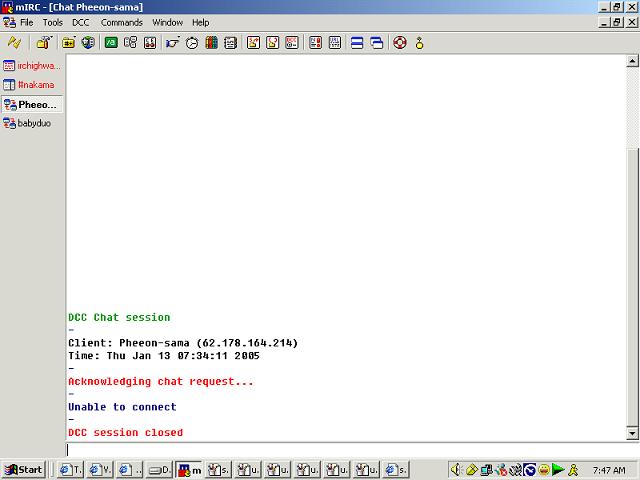Screen dimensions: 640x480
Task: Open the DCC menu
Action: pyautogui.click(x=81, y=22)
